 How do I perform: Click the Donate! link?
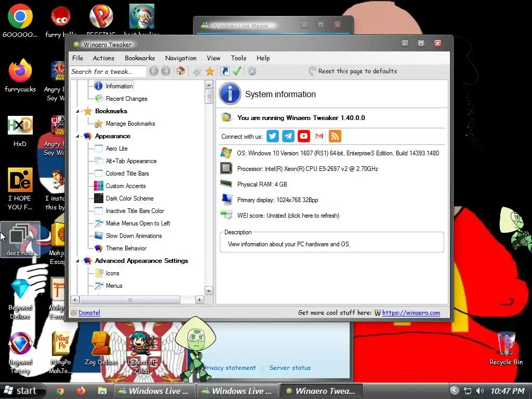pos(89,313)
